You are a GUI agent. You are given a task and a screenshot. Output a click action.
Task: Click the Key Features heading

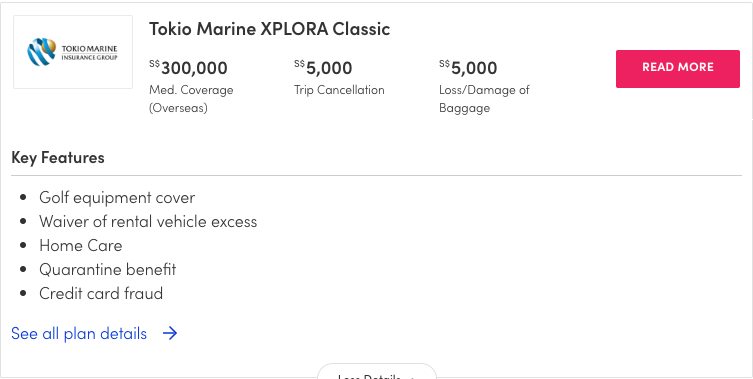pyautogui.click(x=58, y=158)
